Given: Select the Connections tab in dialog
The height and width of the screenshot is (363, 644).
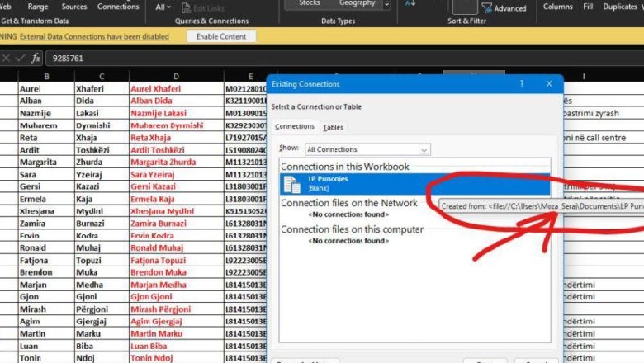Looking at the screenshot, I should click(x=295, y=127).
